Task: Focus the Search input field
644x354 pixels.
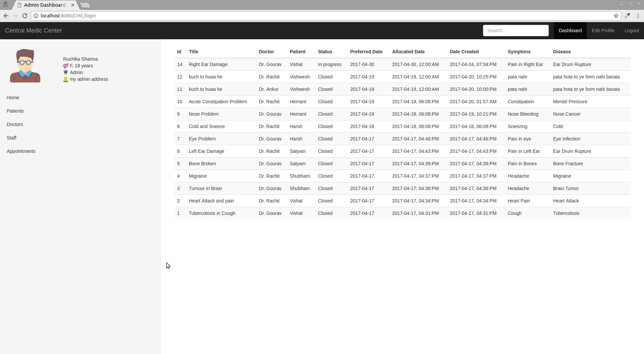Action: click(516, 31)
